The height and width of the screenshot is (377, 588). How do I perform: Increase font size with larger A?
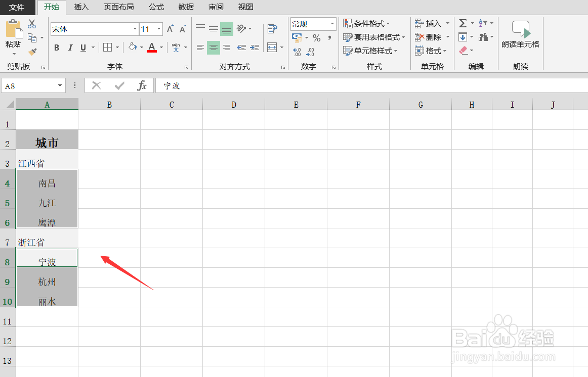(x=170, y=29)
